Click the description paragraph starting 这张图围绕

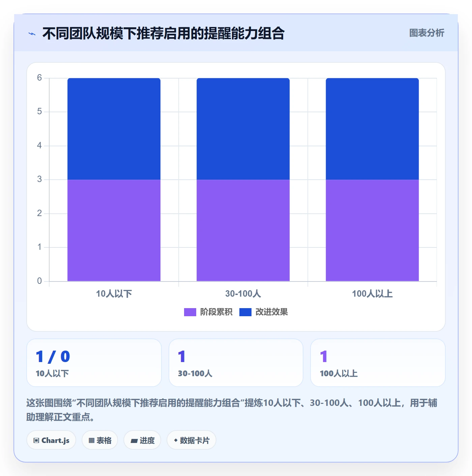click(x=232, y=410)
